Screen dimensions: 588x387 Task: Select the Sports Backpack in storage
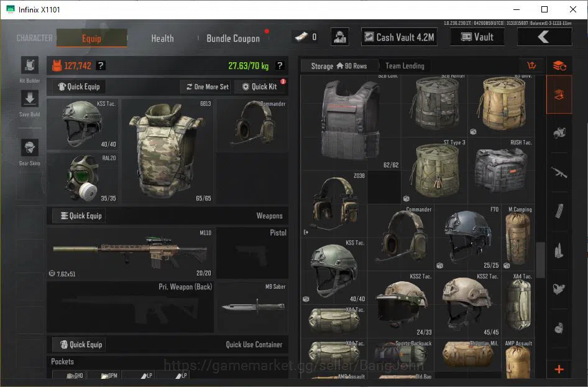tap(401, 355)
